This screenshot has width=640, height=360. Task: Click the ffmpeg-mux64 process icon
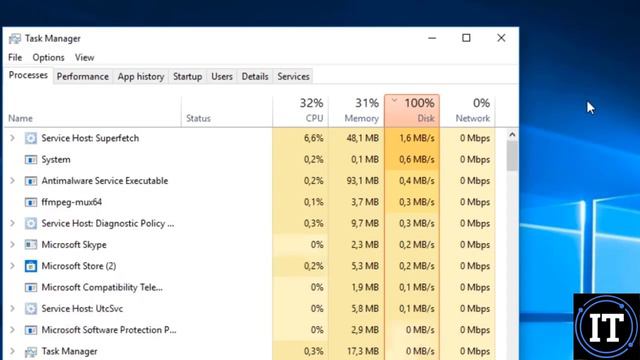(x=31, y=202)
